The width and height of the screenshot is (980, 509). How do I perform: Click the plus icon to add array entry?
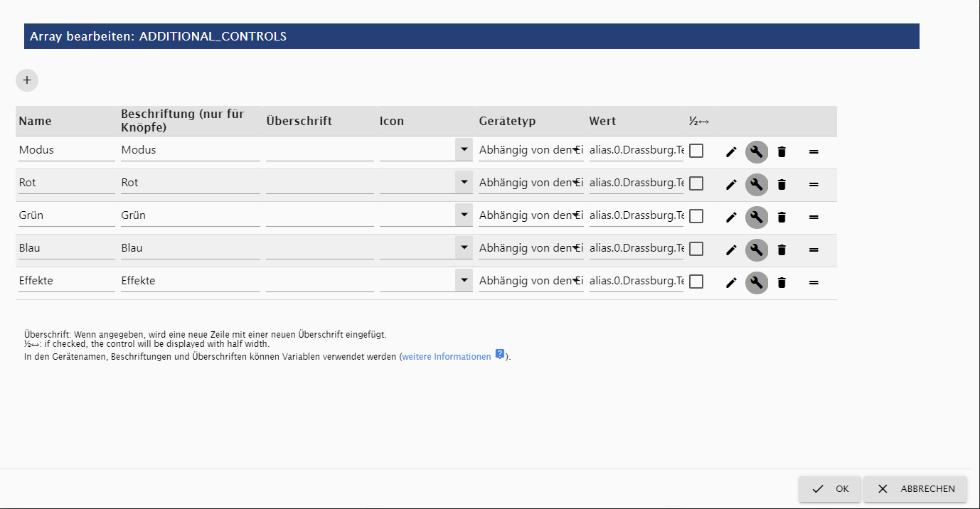point(27,80)
